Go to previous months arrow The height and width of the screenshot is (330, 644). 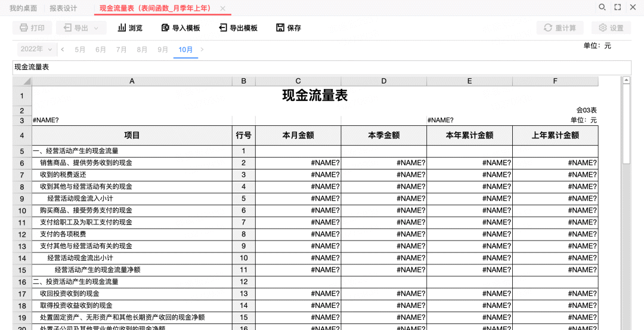63,50
